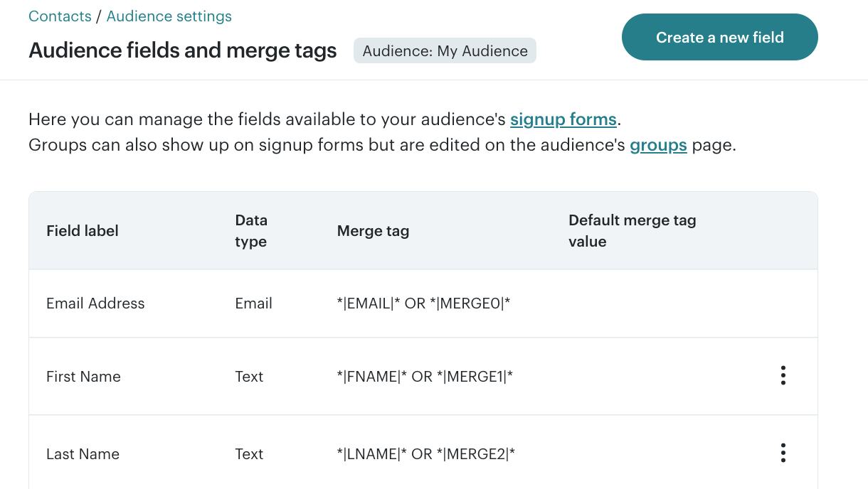Viewport: 868px width, 489px height.
Task: Follow the signup forms link
Action: 563,119
